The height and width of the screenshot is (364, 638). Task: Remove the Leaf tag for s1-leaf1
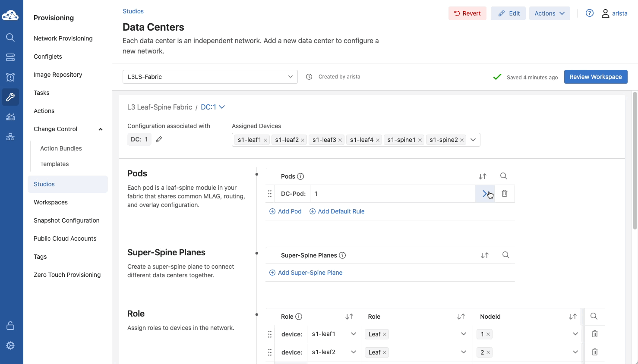point(385,334)
